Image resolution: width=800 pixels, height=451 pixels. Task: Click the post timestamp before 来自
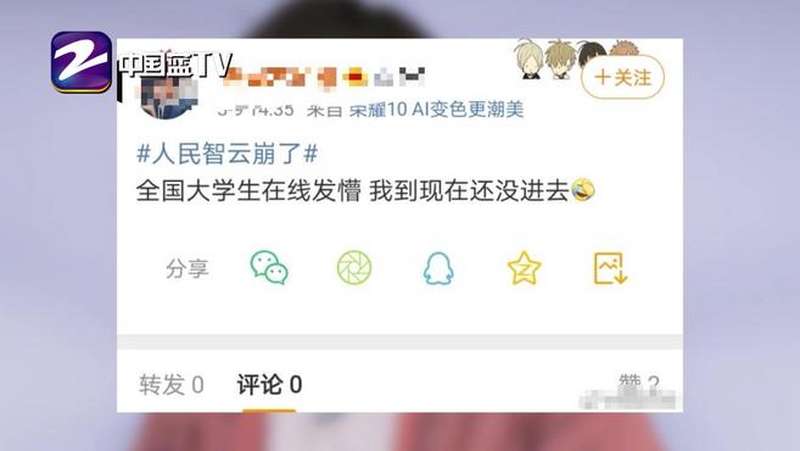pos(255,110)
